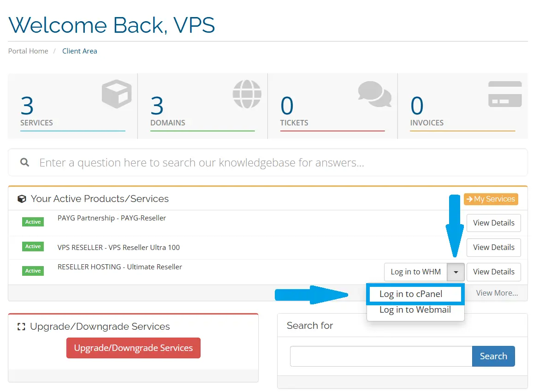Screen dimensions: 539x392
Task: Open the Portal Home breadcrumb link
Action: 28,51
